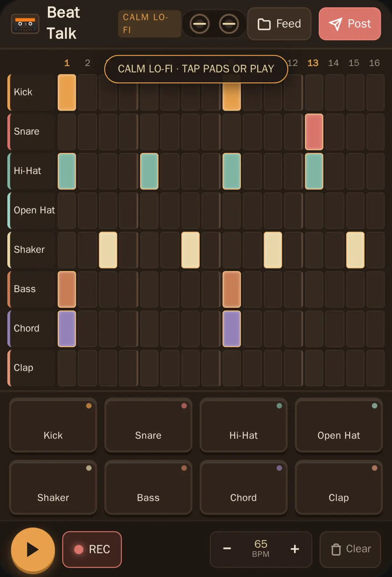The height and width of the screenshot is (577, 392).
Task: Toggle off Bass step 9
Action: pos(232,289)
